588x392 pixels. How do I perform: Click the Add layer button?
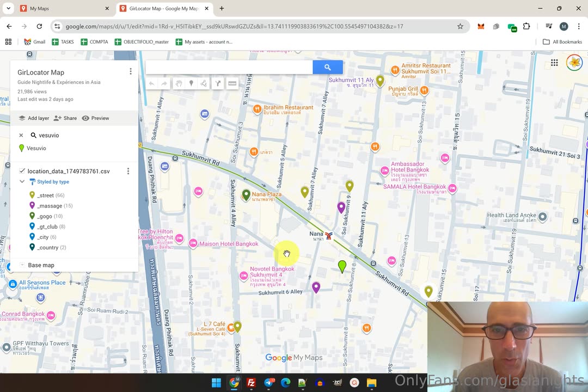(x=34, y=118)
